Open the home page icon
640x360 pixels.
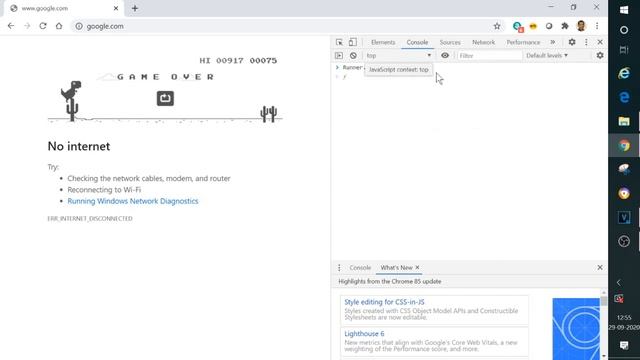coord(59,26)
